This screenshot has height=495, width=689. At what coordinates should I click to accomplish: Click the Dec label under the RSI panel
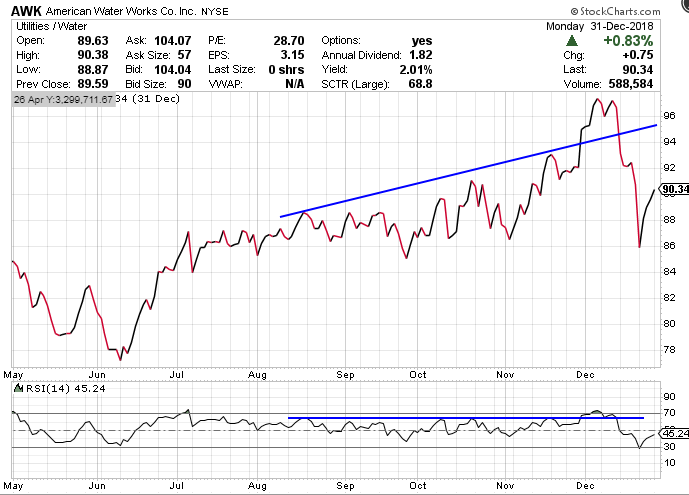point(585,486)
